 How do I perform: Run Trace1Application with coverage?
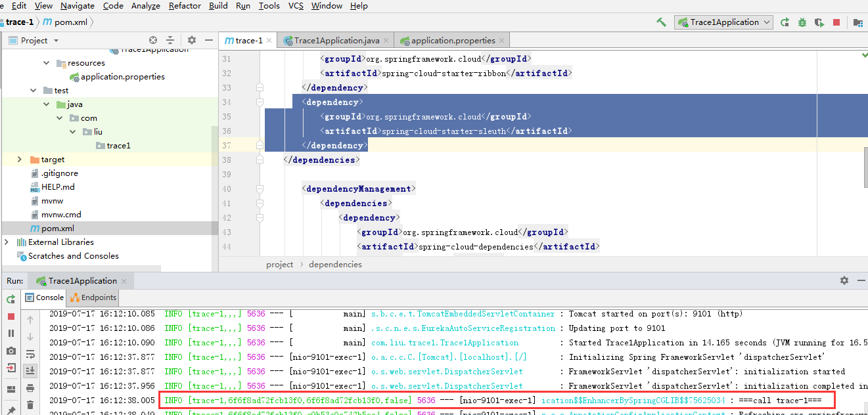[x=819, y=22]
